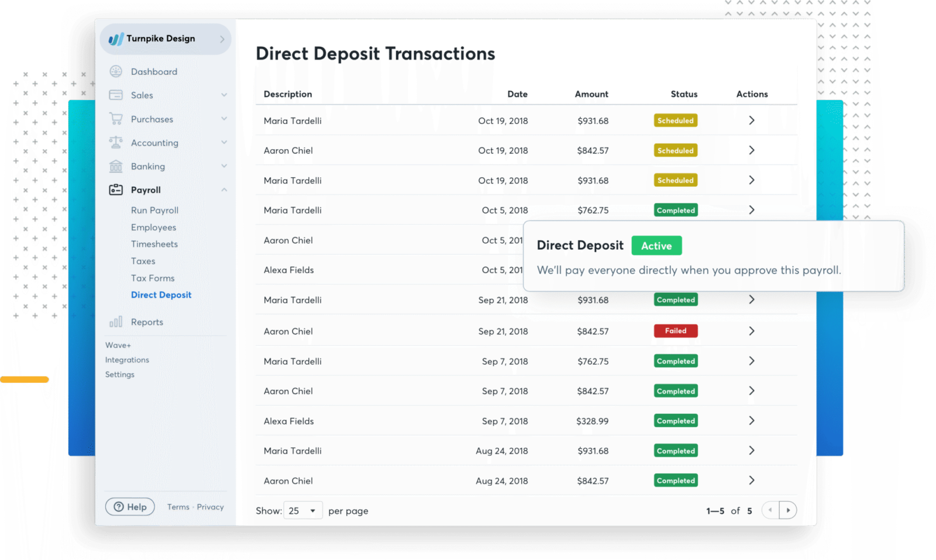Open the Dashboard from the sidebar
This screenshot has width=936, height=560.
pyautogui.click(x=116, y=71)
